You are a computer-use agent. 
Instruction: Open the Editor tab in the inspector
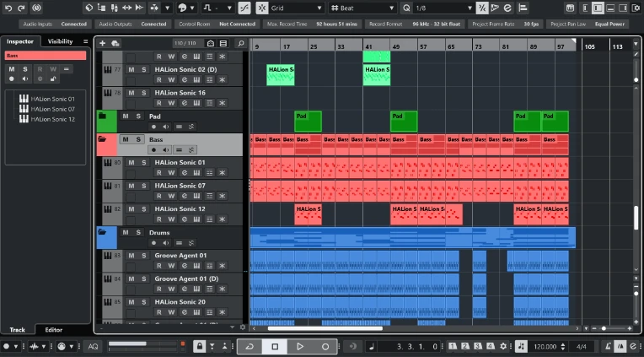coord(53,329)
